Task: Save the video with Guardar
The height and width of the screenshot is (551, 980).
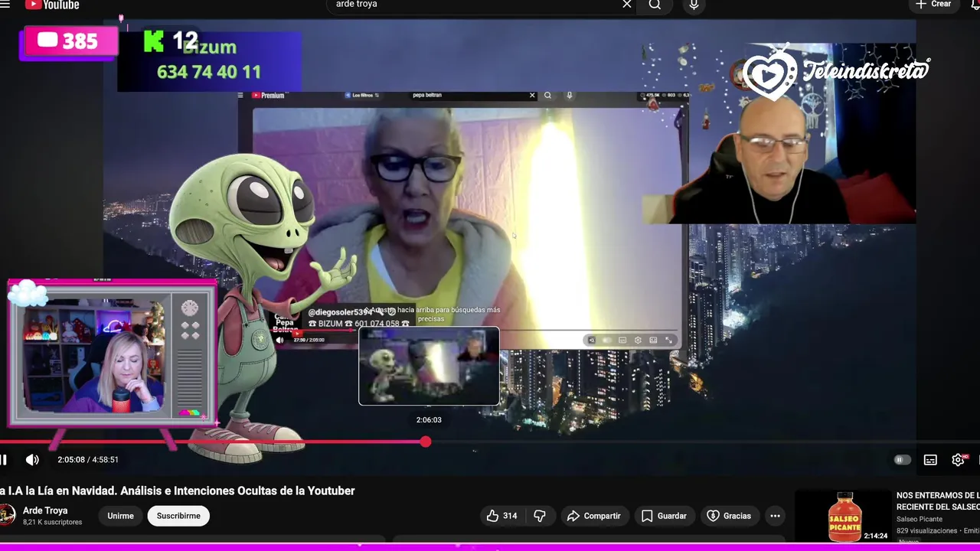Action: 664,516
